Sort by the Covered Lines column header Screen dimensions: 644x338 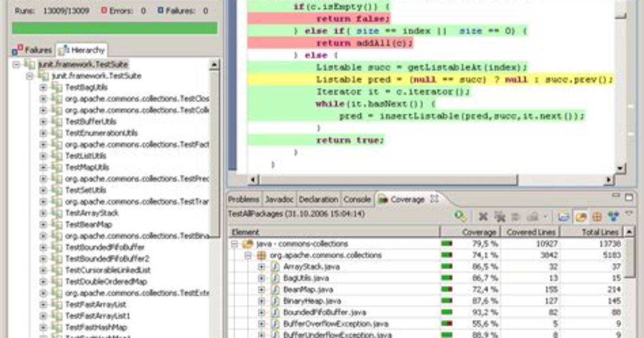point(530,232)
